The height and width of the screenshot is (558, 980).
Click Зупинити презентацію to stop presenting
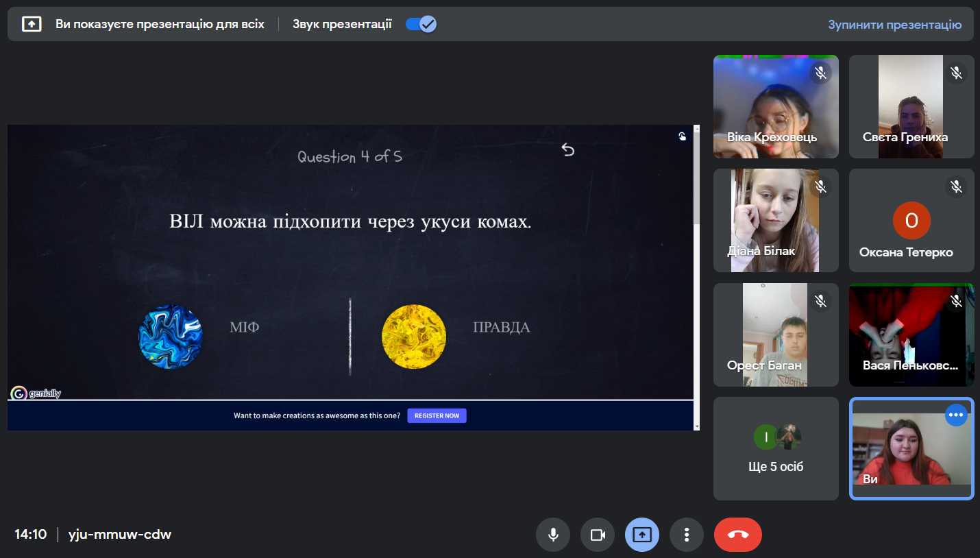894,25
